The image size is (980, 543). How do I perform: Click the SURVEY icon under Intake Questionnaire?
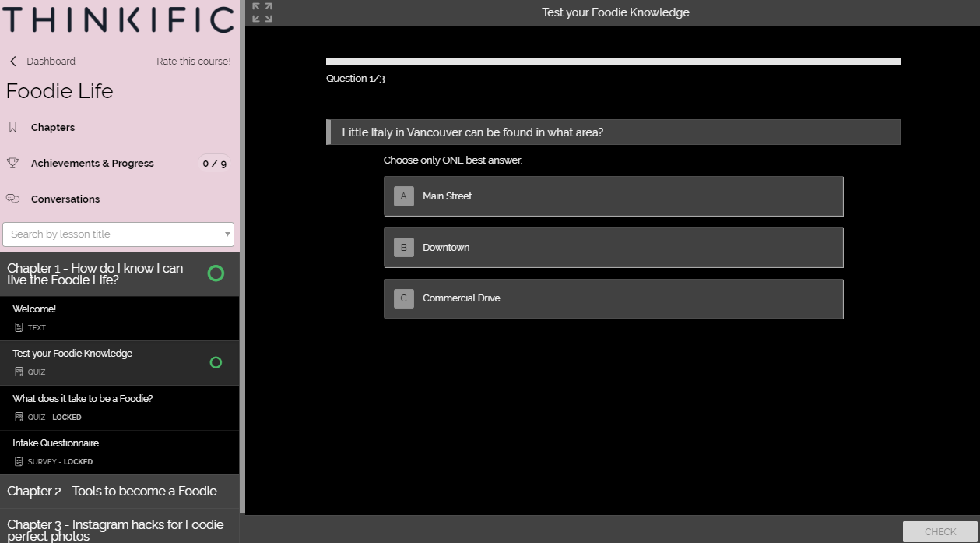point(19,461)
